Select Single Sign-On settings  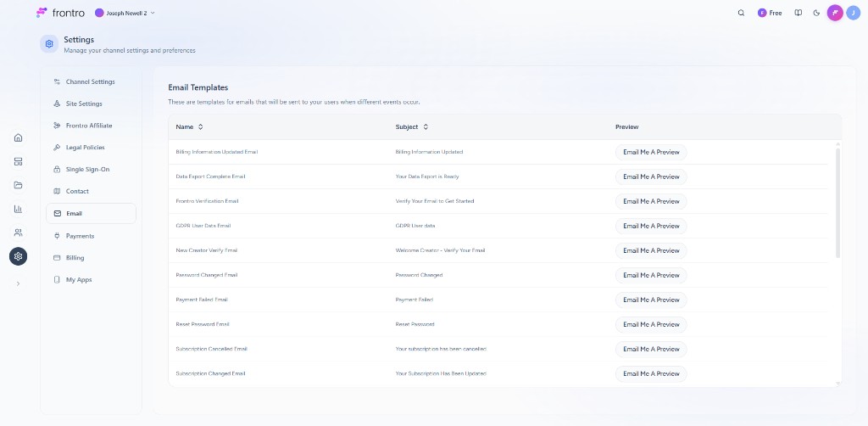[x=87, y=170]
